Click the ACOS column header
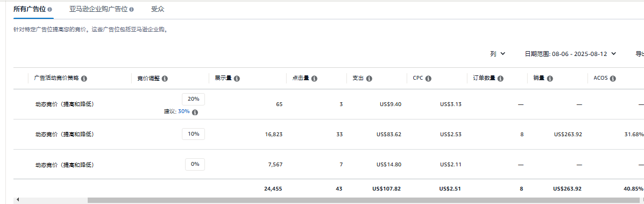 click(600, 78)
